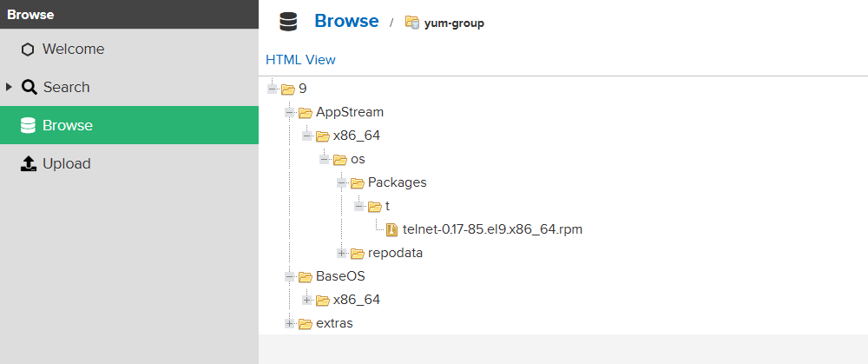This screenshot has height=364, width=868.
Task: Click the AppStream folder icon
Action: [x=306, y=113]
